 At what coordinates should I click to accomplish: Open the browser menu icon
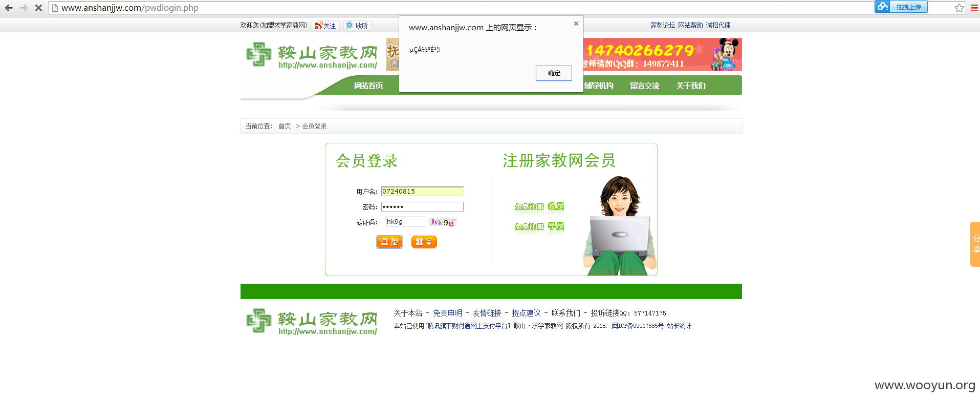click(974, 8)
